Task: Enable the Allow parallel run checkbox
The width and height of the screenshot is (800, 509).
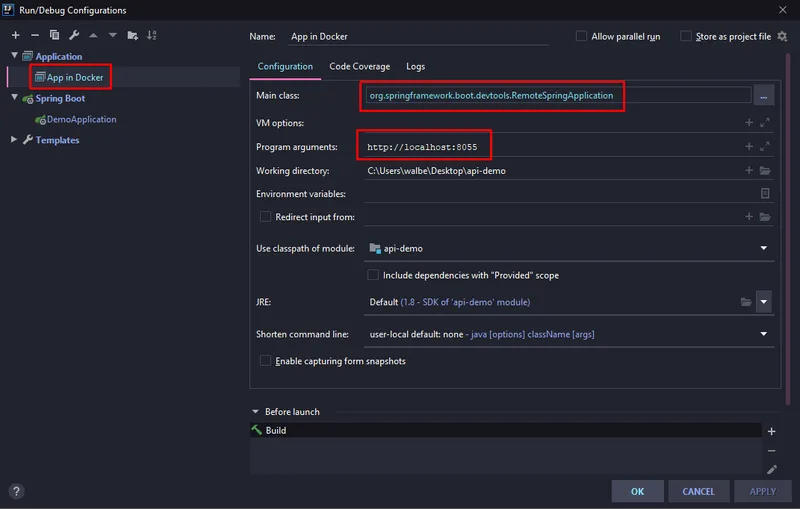Action: tap(581, 36)
